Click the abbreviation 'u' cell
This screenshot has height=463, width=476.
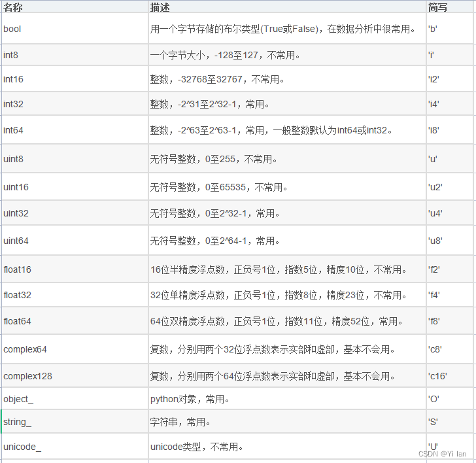pos(450,159)
